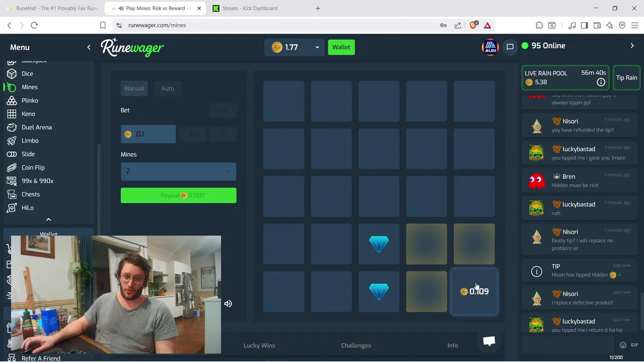Open the browser hamburger menu
This screenshot has height=362, width=644.
click(634, 25)
